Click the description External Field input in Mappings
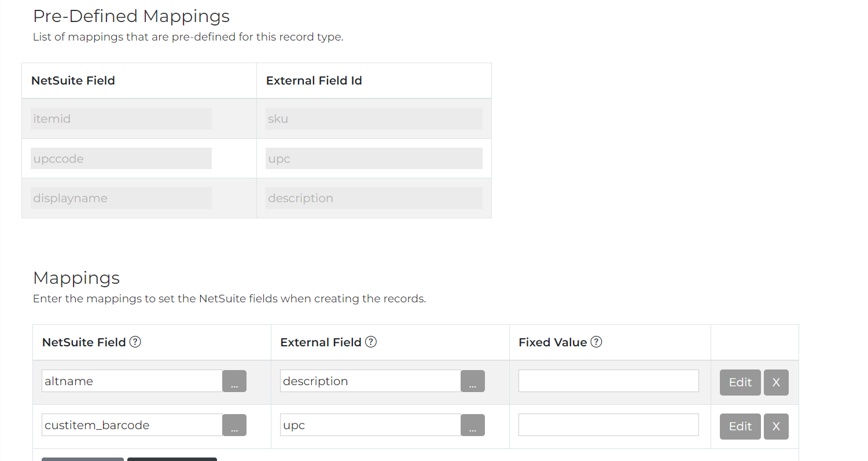This screenshot has width=868, height=461. (370, 381)
